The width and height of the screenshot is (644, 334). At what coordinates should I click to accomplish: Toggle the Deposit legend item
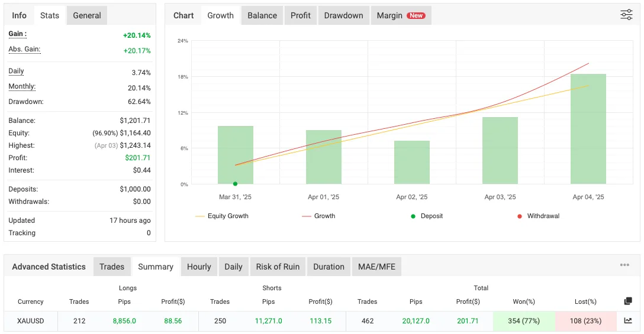426,216
